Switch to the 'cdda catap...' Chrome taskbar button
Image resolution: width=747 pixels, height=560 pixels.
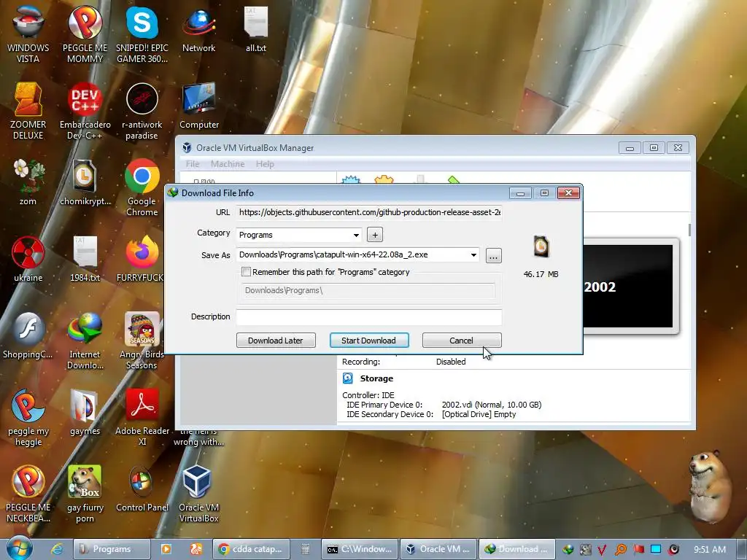(x=250, y=549)
